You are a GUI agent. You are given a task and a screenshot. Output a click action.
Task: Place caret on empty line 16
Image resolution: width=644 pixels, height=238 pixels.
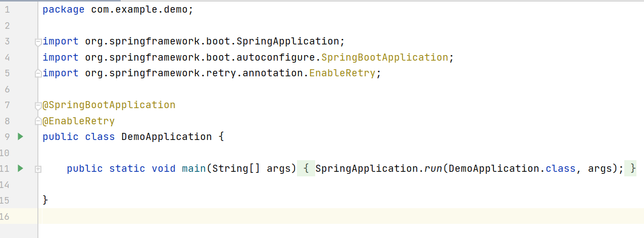pos(341,216)
